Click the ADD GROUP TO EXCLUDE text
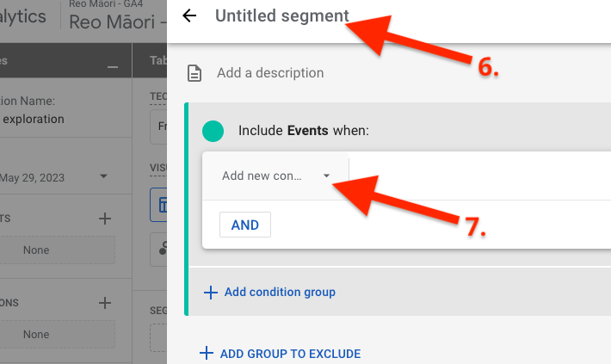Screen dimensions: 611x364 tap(290, 354)
